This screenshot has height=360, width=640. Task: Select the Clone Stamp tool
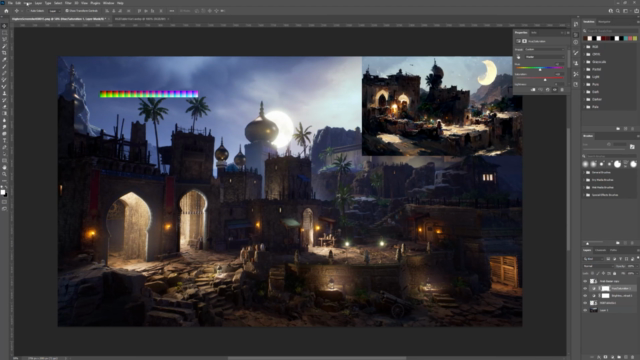tap(4, 93)
